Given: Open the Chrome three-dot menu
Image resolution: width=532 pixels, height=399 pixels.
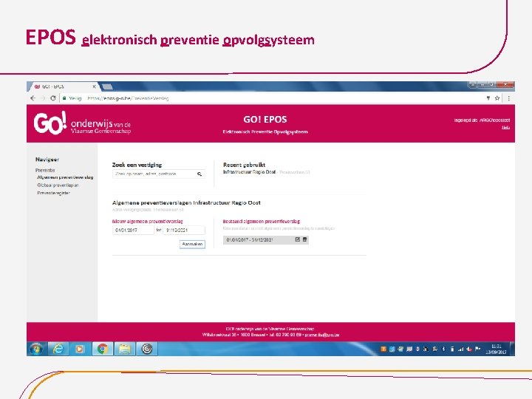Looking at the screenshot, I should pos(508,98).
